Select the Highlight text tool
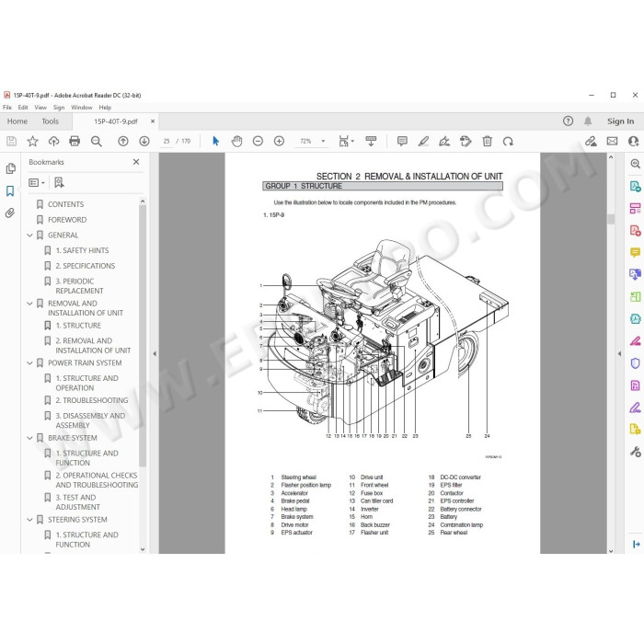Image resolution: width=644 pixels, height=644 pixels. point(423,142)
